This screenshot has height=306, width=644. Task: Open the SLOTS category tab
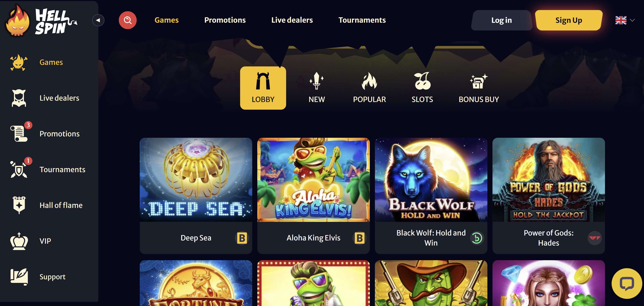tap(422, 88)
